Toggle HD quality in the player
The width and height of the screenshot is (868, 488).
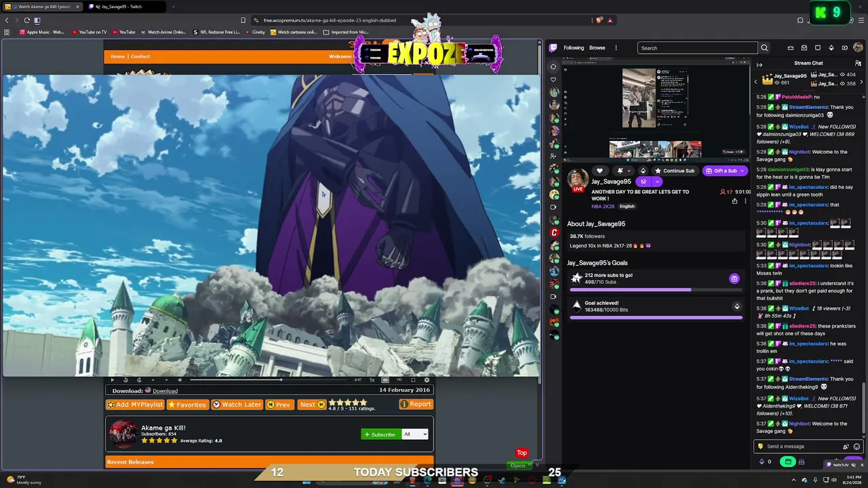[399, 380]
